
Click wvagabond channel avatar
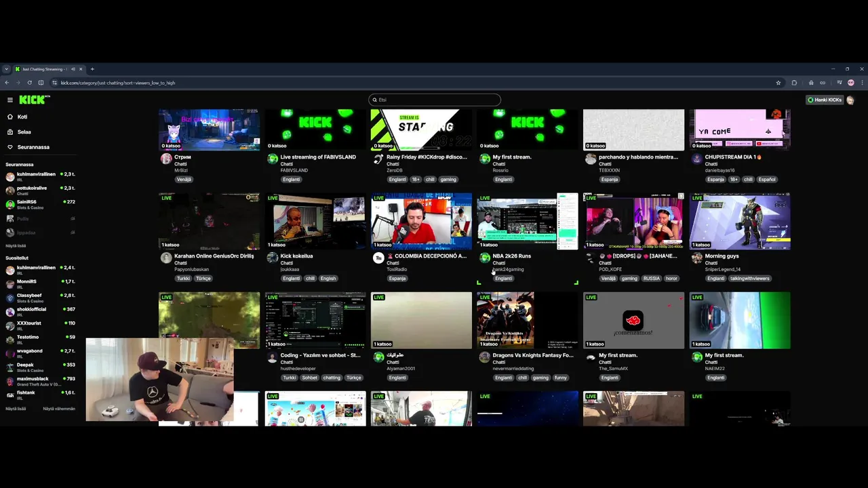(10, 353)
